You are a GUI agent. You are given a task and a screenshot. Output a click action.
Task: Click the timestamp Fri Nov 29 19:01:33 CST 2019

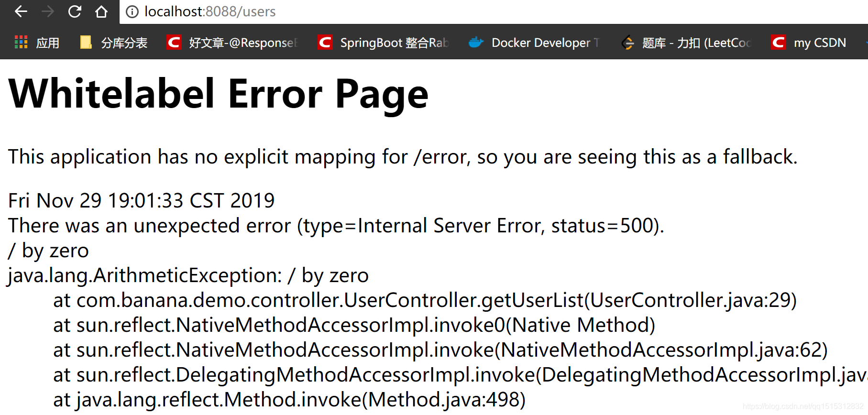coord(142,200)
